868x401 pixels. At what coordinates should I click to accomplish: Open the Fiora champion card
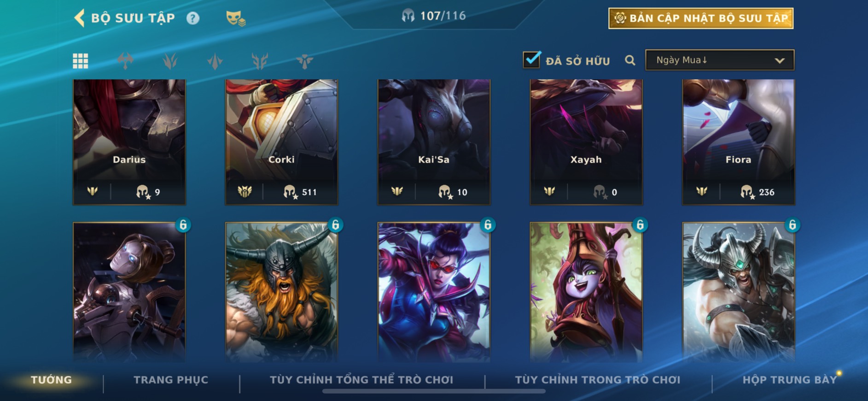tap(738, 142)
